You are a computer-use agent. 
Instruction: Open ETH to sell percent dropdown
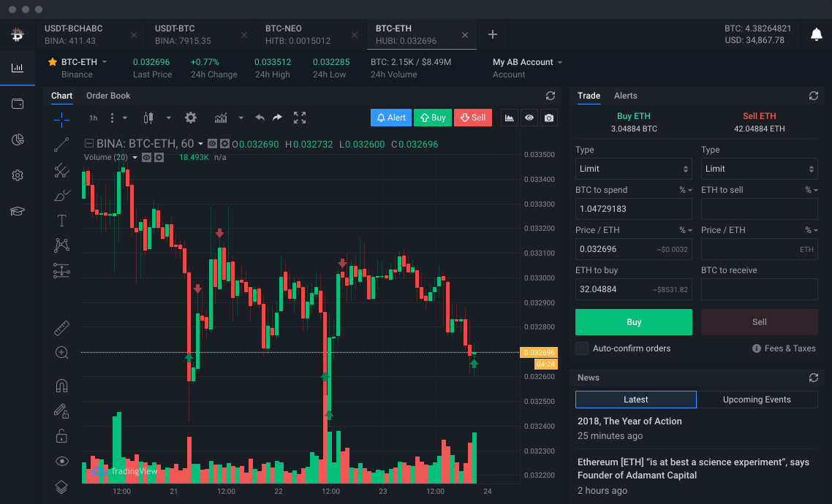click(x=812, y=190)
